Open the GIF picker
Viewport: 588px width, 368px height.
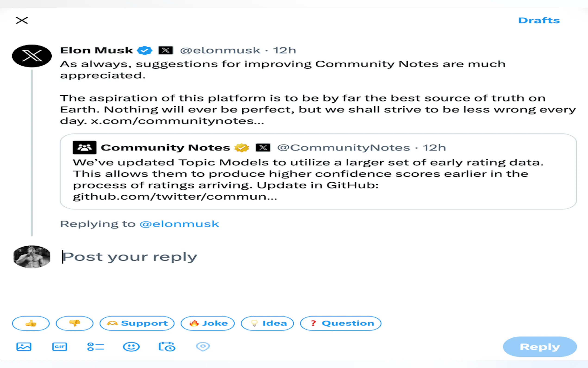click(59, 347)
